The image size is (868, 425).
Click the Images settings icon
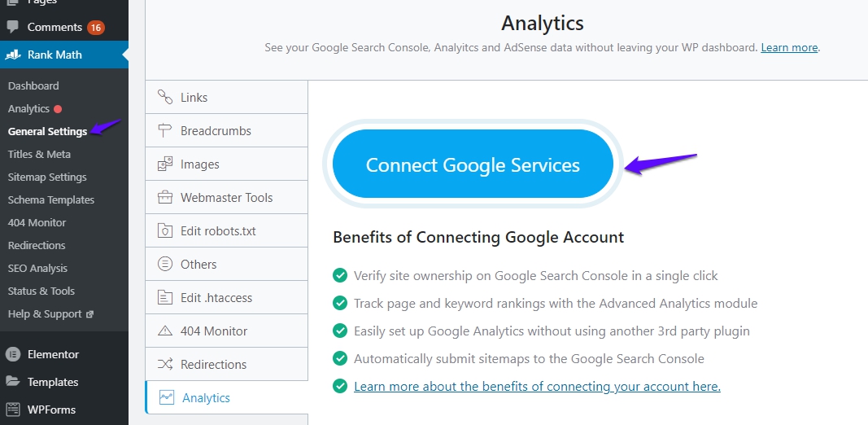coord(165,164)
